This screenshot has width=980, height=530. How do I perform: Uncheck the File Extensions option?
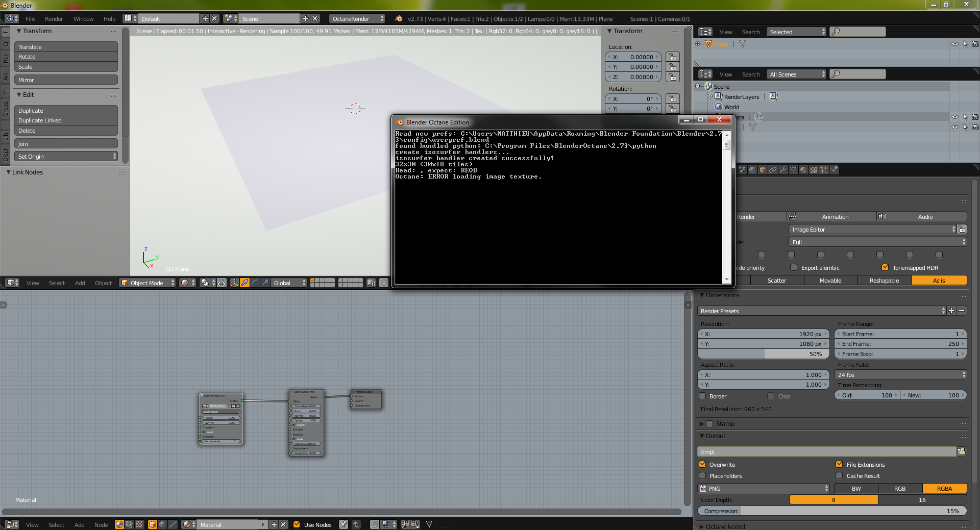839,464
